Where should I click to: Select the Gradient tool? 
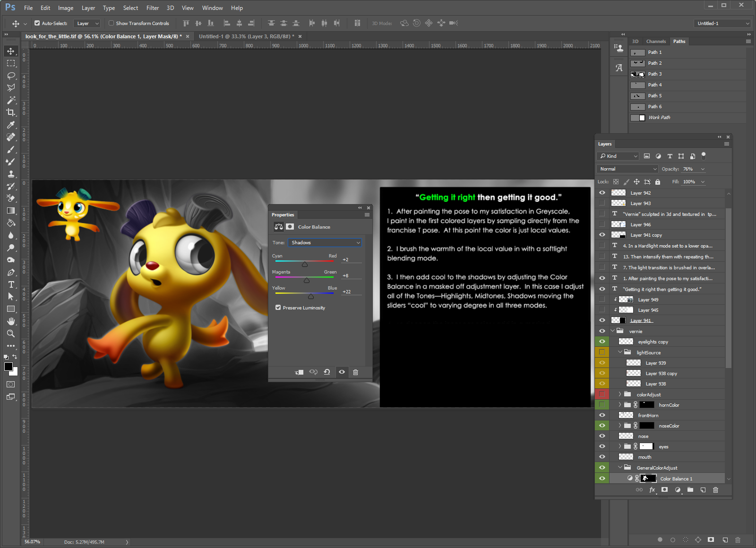click(11, 211)
